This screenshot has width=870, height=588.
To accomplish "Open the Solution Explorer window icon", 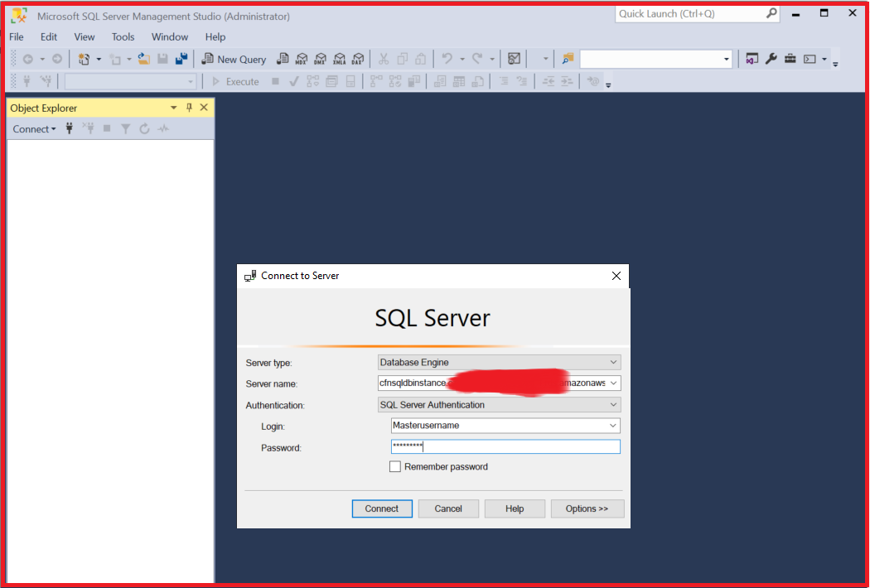I will click(x=752, y=59).
